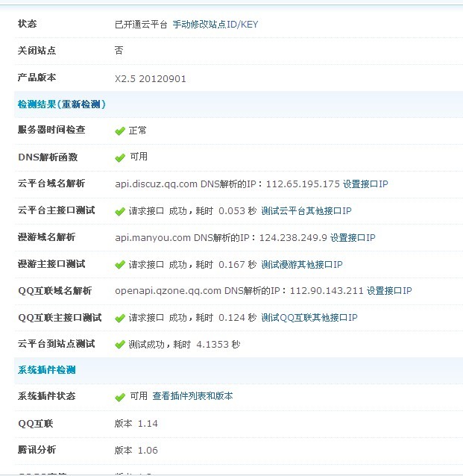Screen dimensions: 463x476
Task: Click the 否 value for 关闭站点
Action: (x=119, y=50)
